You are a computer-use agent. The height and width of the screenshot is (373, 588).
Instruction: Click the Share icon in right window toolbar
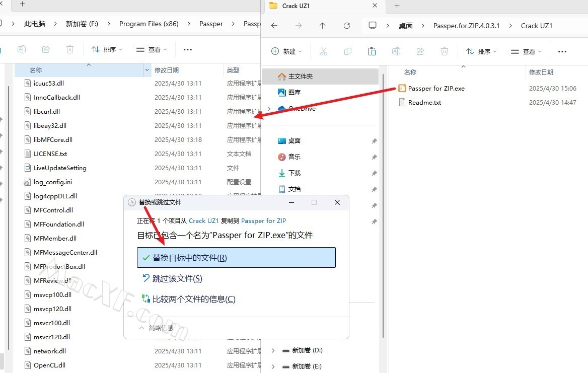420,51
